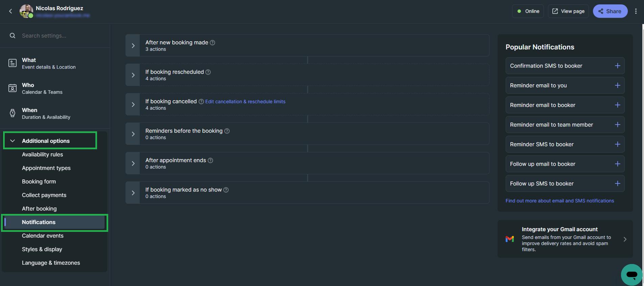Click the back arrow beside Nicolas Rodriguez

(10, 11)
